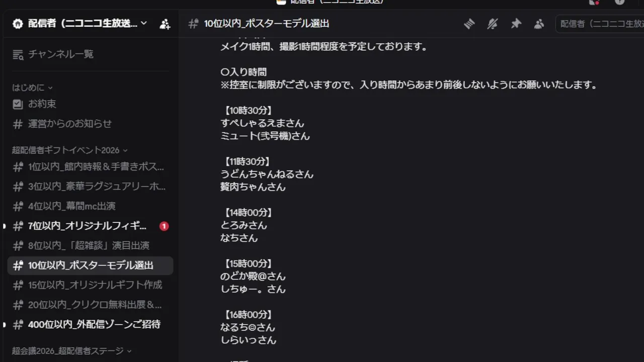The image size is (644, 362).
Task: Open 20位以内_クリクロ無料出展 channel
Action: [x=91, y=304]
